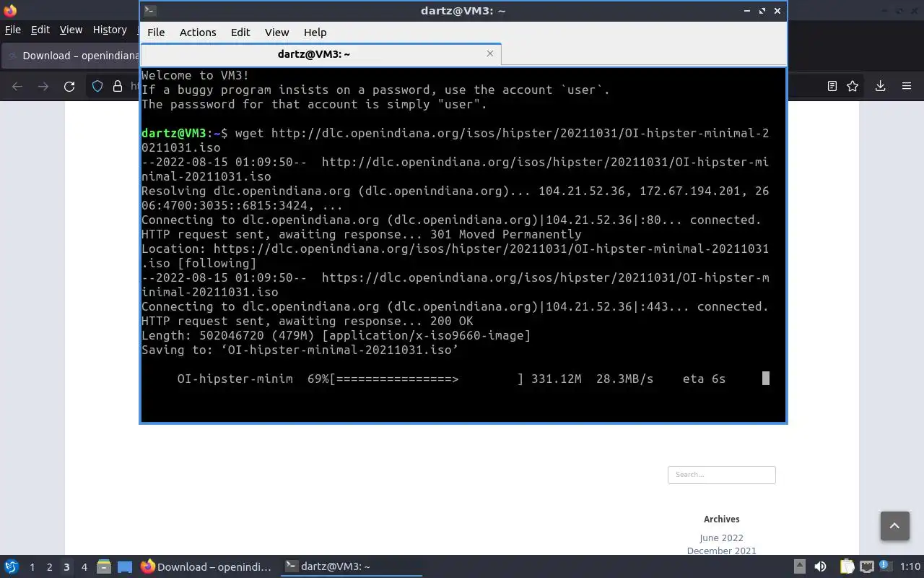
Task: Open the terminal Edit menu
Action: click(x=240, y=33)
